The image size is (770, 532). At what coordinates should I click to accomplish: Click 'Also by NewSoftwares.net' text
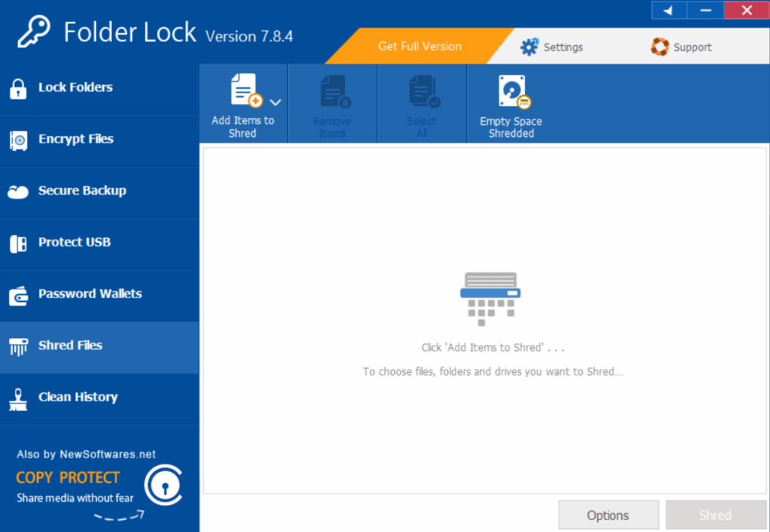86,454
